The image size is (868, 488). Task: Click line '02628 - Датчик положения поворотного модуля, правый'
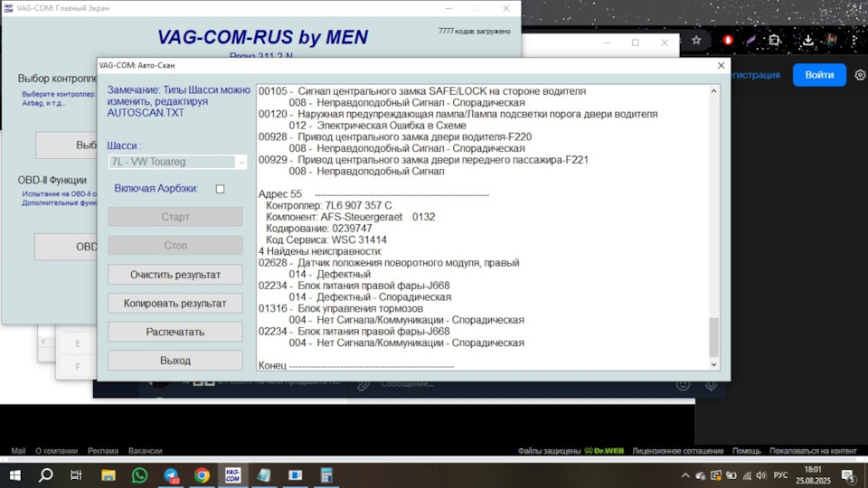click(x=389, y=263)
